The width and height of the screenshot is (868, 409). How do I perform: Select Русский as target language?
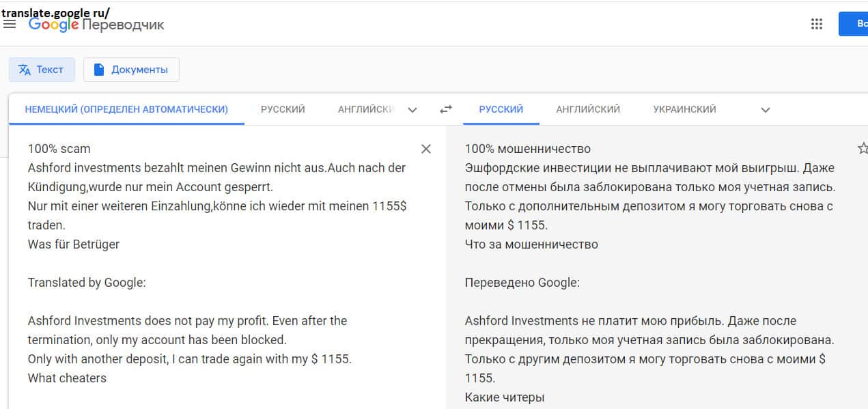[x=501, y=109]
